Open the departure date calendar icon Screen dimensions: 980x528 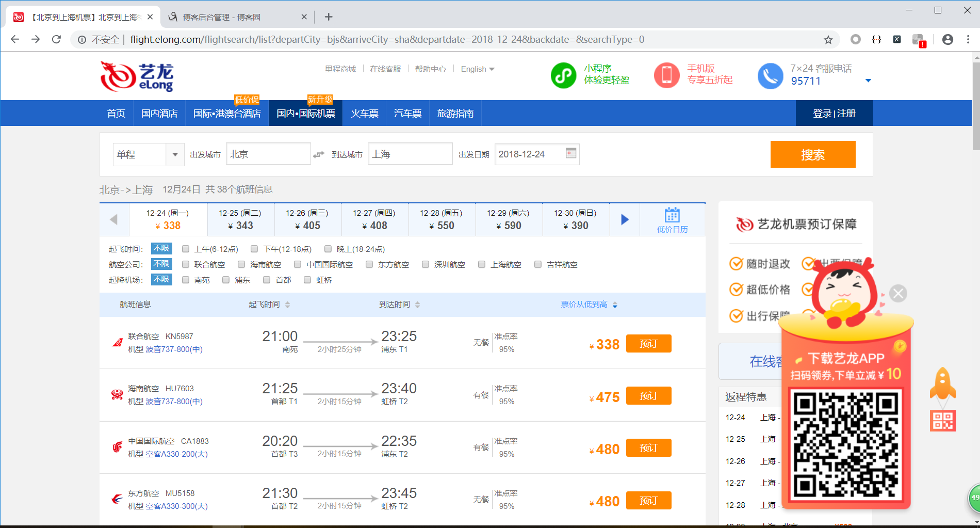coord(571,153)
